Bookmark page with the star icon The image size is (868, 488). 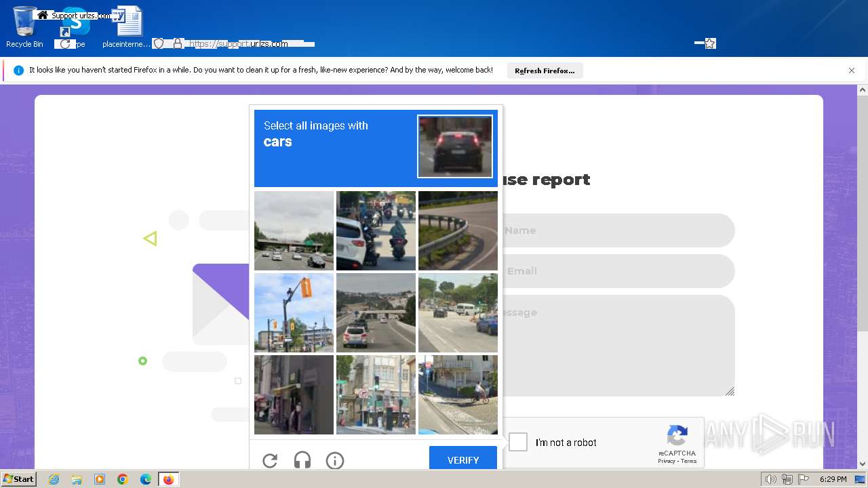click(x=710, y=43)
